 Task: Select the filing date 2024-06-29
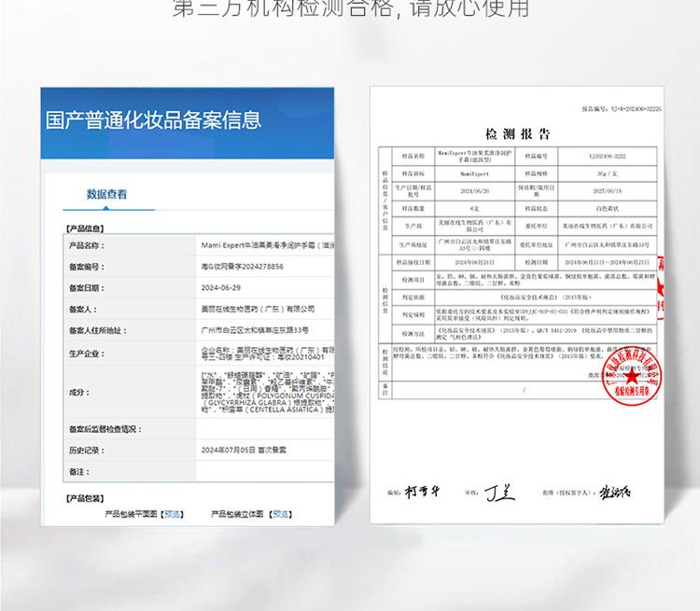click(x=220, y=288)
